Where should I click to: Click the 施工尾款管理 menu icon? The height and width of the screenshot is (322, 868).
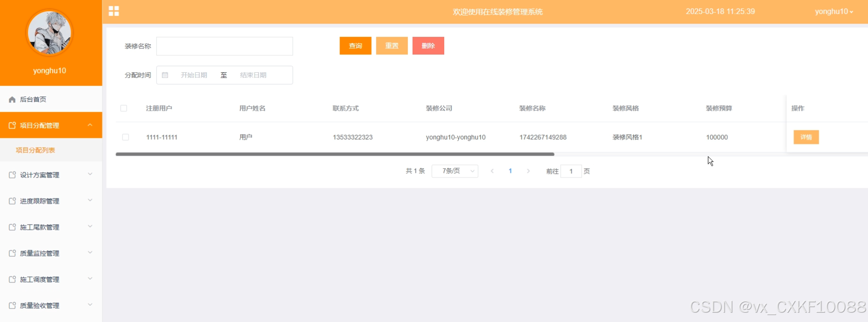click(12, 227)
